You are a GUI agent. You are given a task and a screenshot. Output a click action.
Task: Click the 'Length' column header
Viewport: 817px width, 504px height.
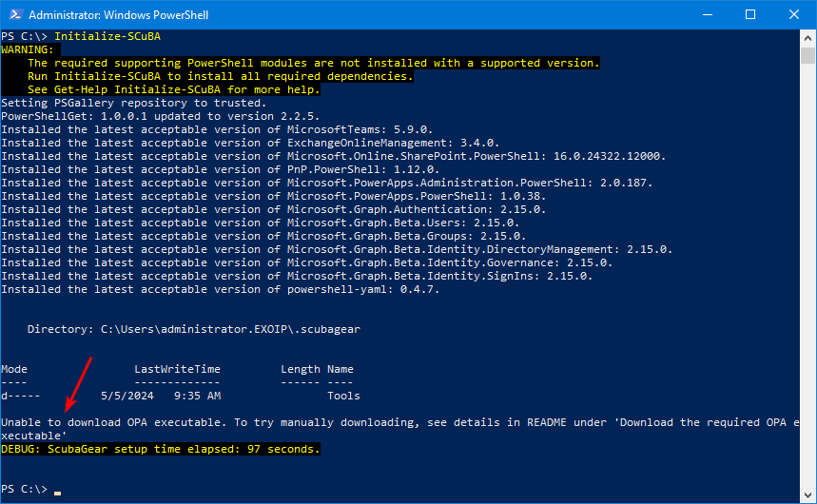[301, 368]
